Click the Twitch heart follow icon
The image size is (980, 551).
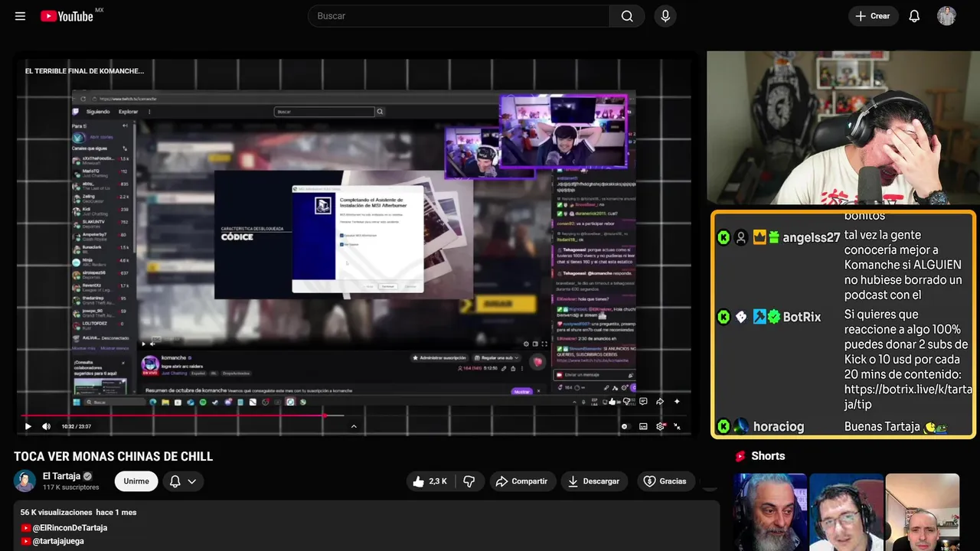click(538, 362)
